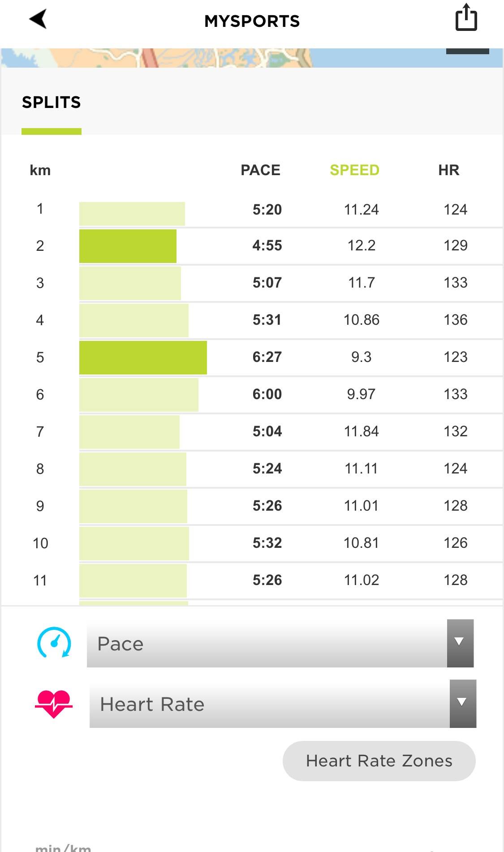This screenshot has width=504, height=852.
Task: Sort splits by PACE column
Action: pos(260,170)
